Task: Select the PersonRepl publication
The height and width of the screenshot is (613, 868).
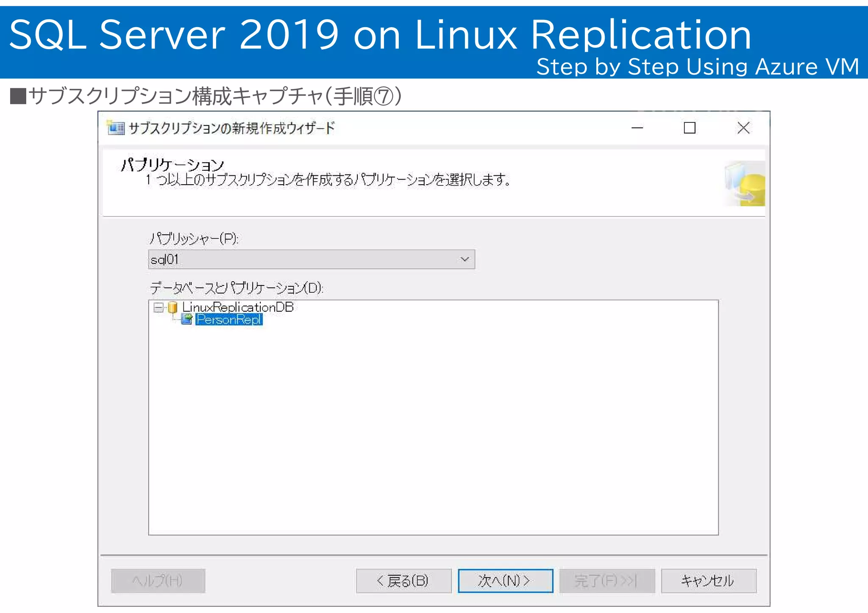Action: 229,319
